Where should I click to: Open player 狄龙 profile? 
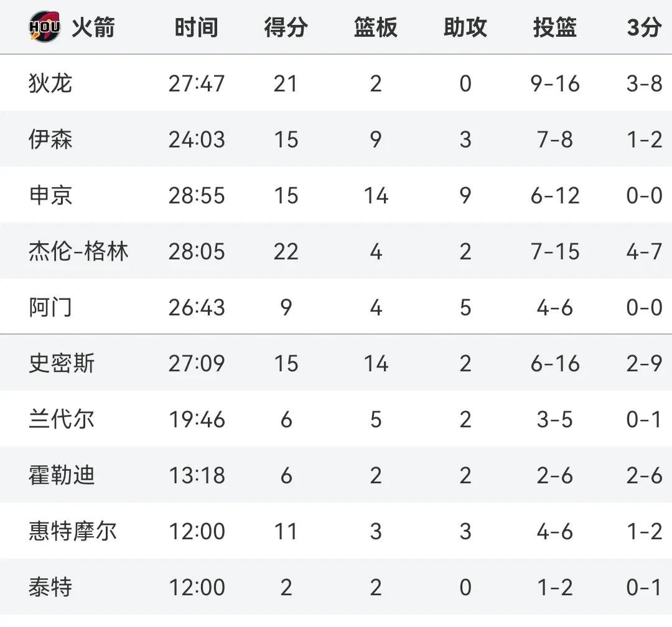(x=50, y=83)
